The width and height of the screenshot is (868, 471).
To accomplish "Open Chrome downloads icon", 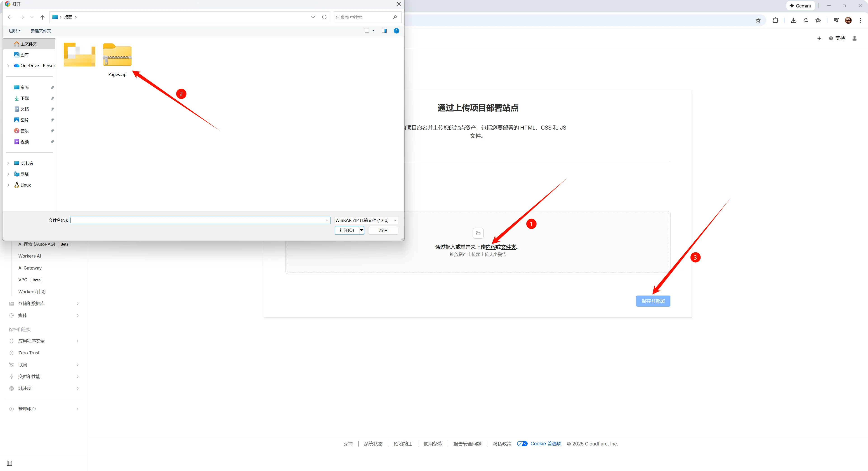I will [x=793, y=20].
